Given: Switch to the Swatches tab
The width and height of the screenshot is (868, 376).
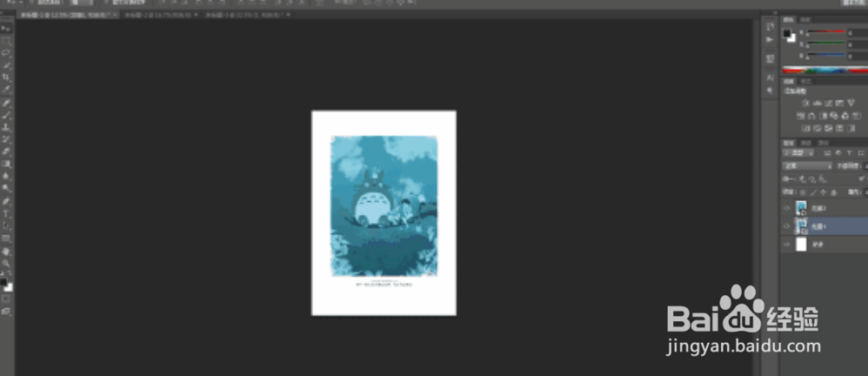Looking at the screenshot, I should click(x=805, y=20).
